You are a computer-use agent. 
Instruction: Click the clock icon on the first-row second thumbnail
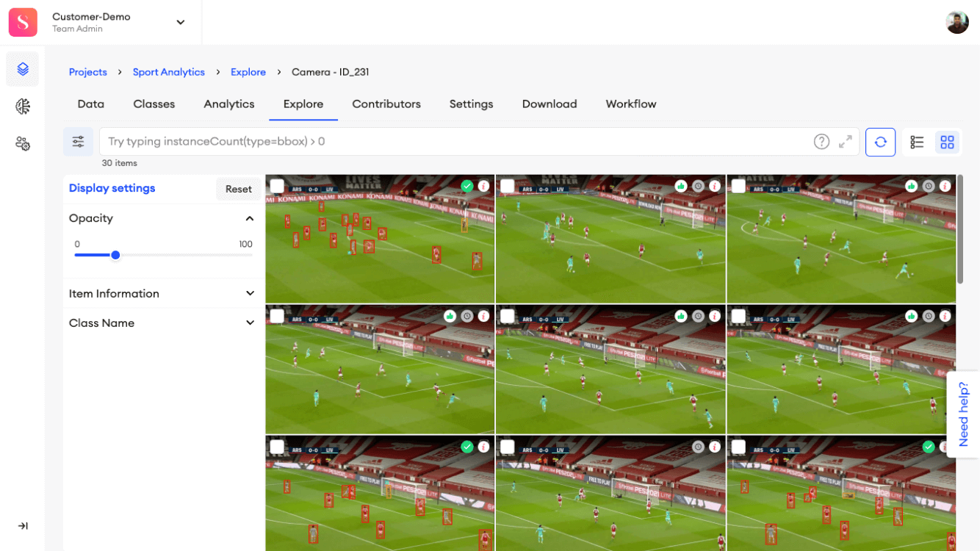pos(698,187)
